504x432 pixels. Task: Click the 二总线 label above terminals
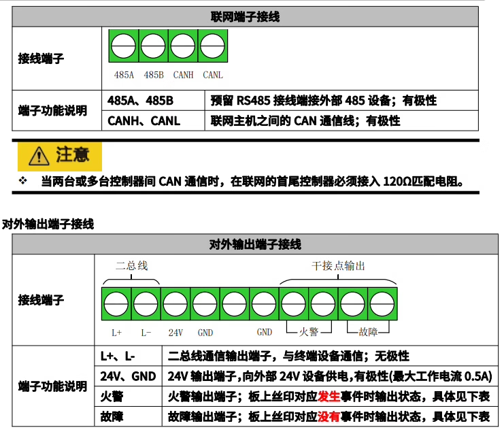[x=131, y=265]
